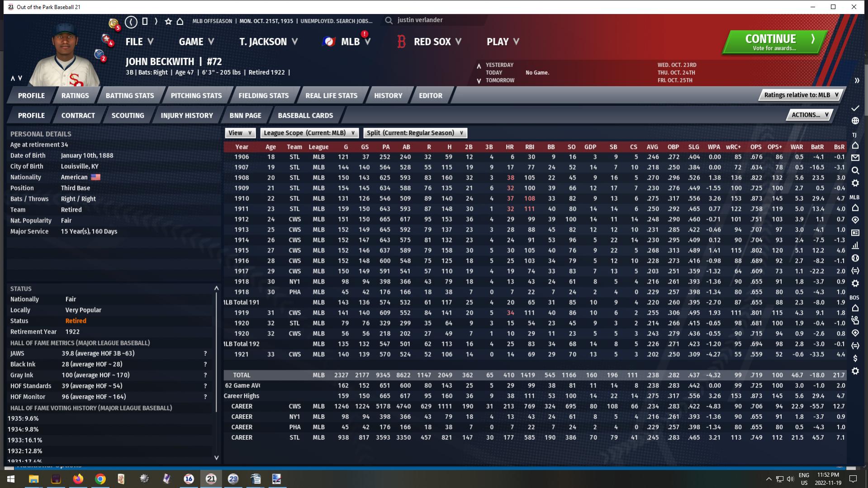The width and height of the screenshot is (868, 488).
Task: Click the checkmark icon in right sidebar
Action: point(855,108)
